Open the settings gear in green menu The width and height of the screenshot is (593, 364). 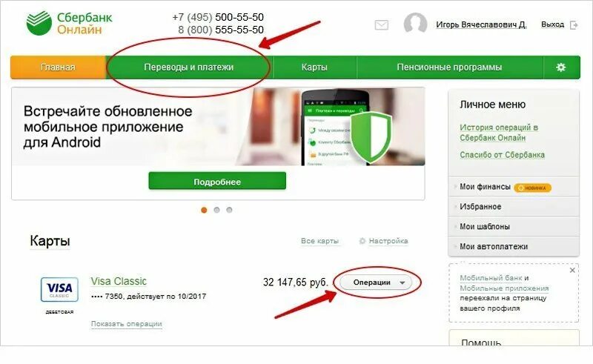pyautogui.click(x=561, y=67)
